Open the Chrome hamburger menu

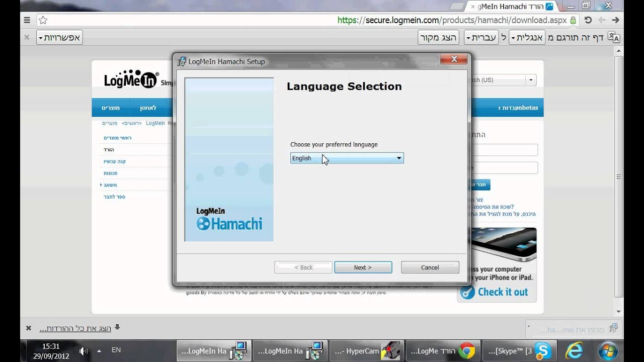click(x=27, y=20)
